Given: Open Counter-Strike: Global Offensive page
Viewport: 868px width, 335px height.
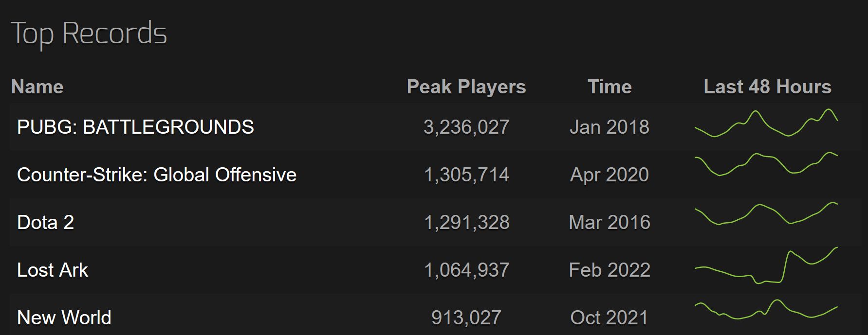Looking at the screenshot, I should click(157, 175).
